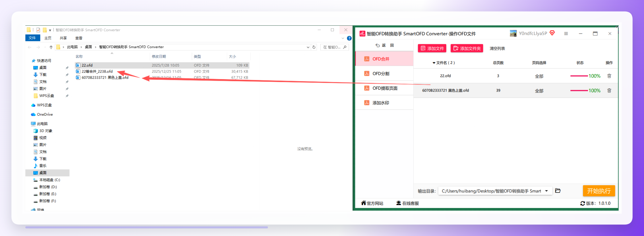Select 22等合并_2238.ofd file in Explorer

click(97, 72)
